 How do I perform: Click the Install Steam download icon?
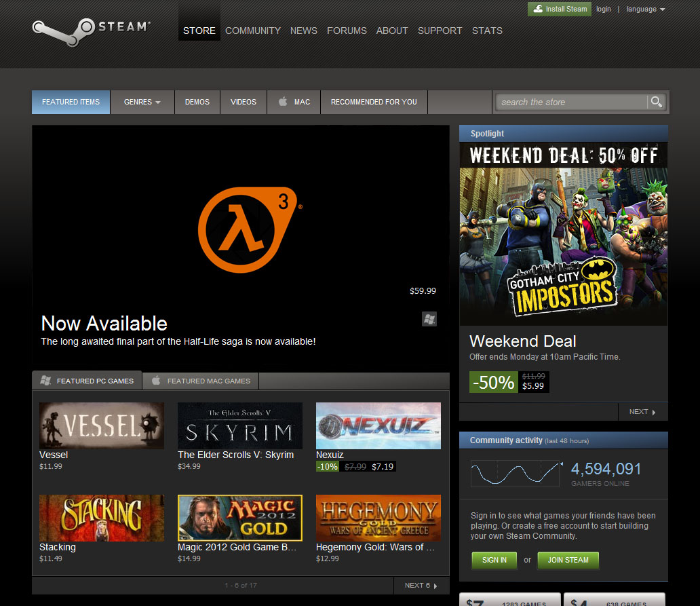(538, 9)
